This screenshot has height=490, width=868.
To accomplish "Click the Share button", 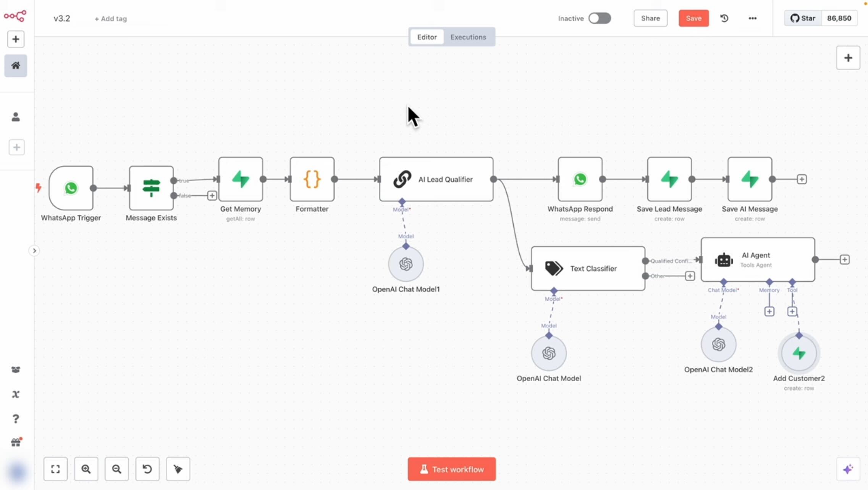I will pyautogui.click(x=650, y=18).
